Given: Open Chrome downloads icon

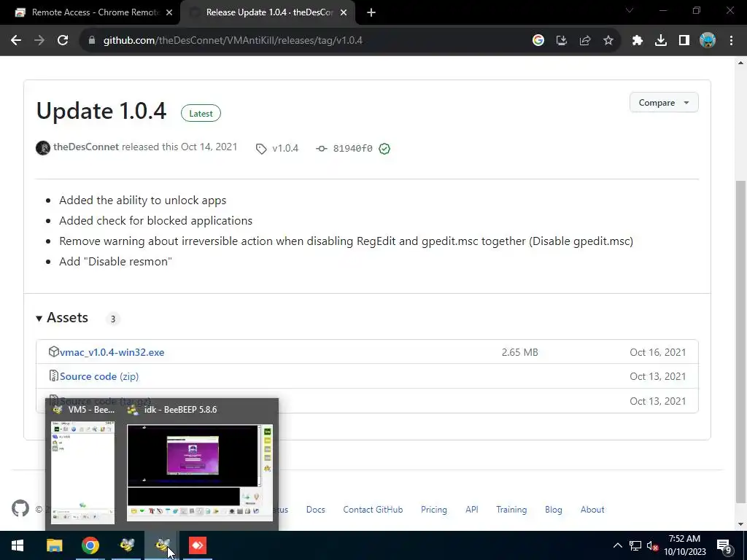Looking at the screenshot, I should click(x=661, y=41).
